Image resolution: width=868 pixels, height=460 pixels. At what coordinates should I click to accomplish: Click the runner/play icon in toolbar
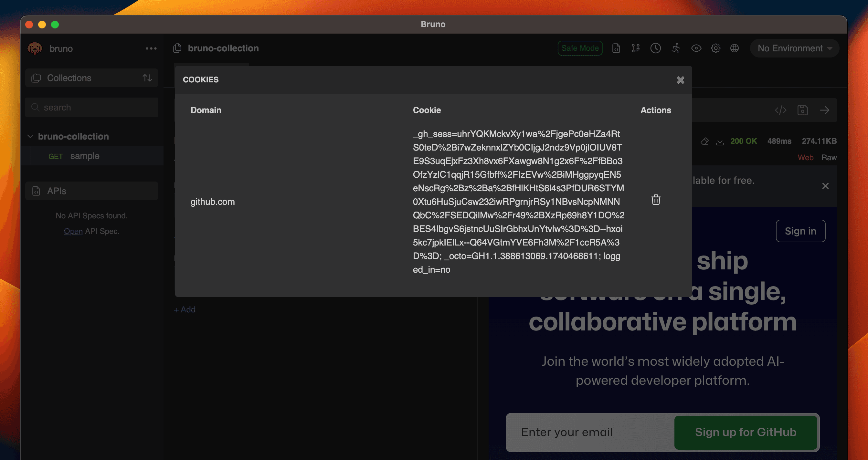pos(675,48)
